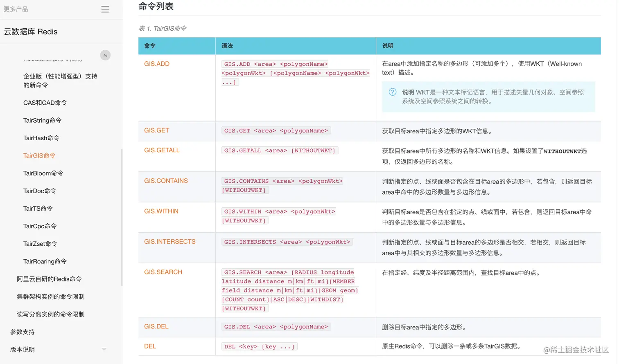Open the GIS.WITHIN command link
Screen dimensions: 619x364
160,211
